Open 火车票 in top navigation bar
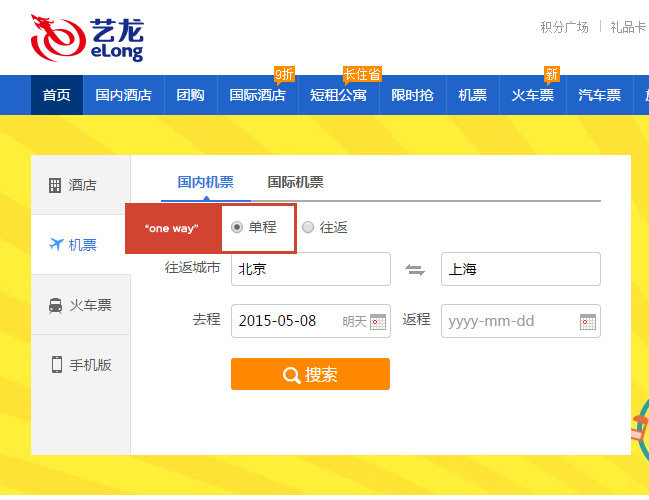The height and width of the screenshot is (500, 649). [532, 95]
